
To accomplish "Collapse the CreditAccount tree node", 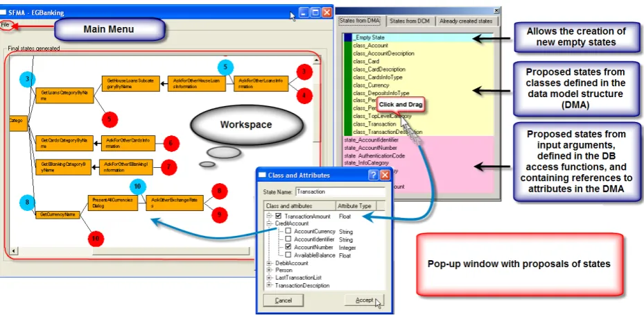I will (x=270, y=223).
